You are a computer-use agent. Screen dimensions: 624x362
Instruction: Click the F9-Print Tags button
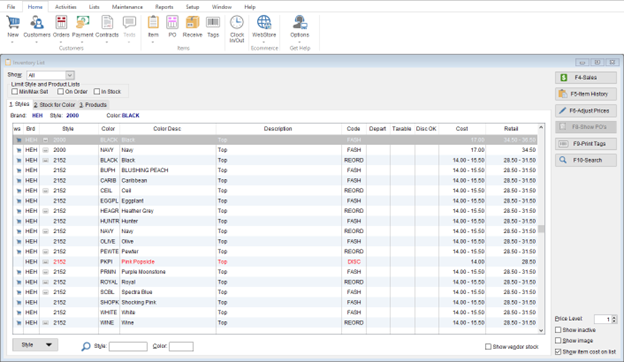pos(586,144)
